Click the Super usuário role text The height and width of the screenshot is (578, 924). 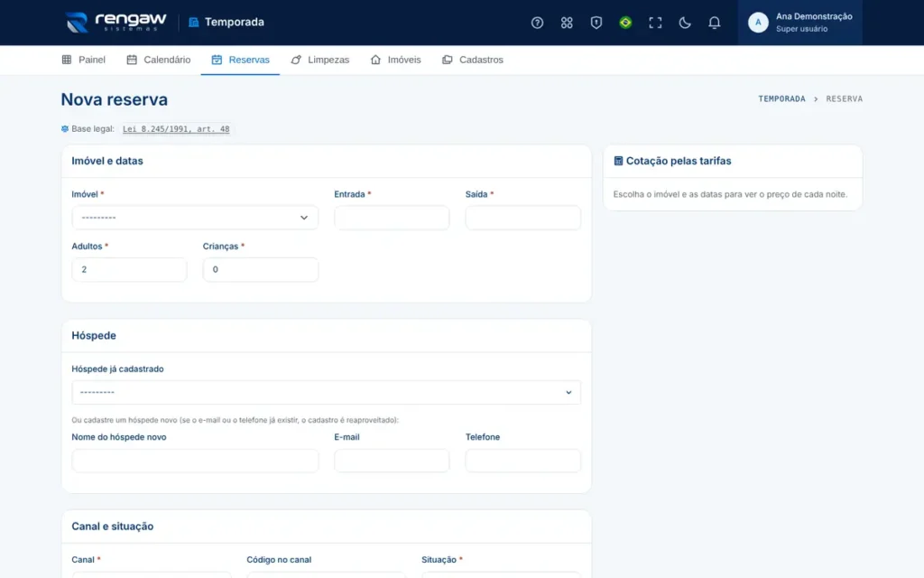(x=801, y=29)
